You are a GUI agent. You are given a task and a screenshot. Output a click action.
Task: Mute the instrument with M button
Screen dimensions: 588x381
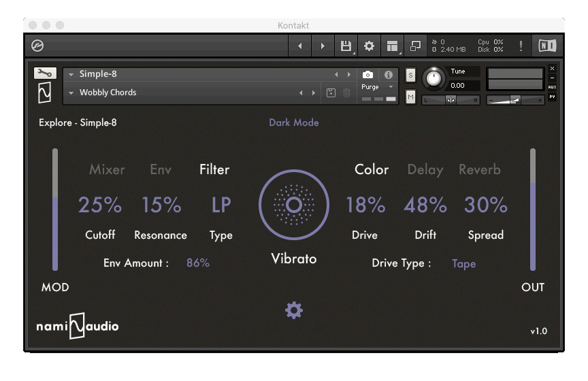410,97
